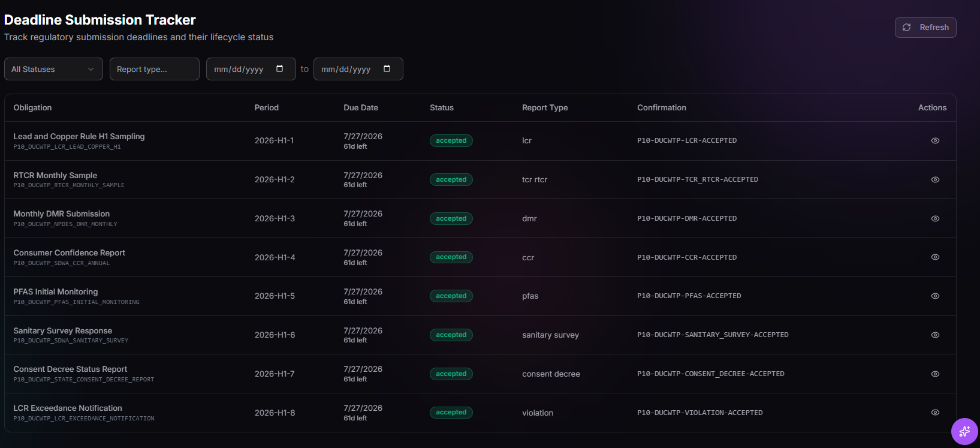Click the Period column header
Viewport: 980px width, 448px height.
pyautogui.click(x=267, y=108)
